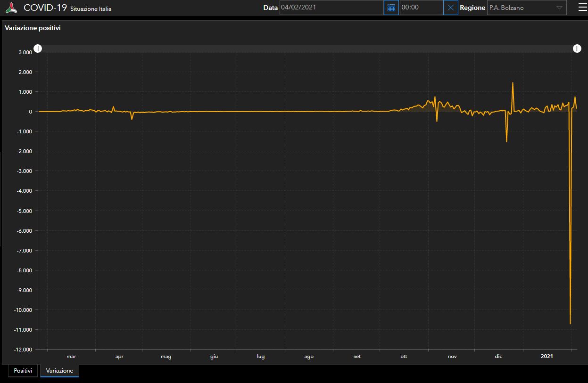Open the hamburger menu
The image size is (588, 383).
point(583,7)
